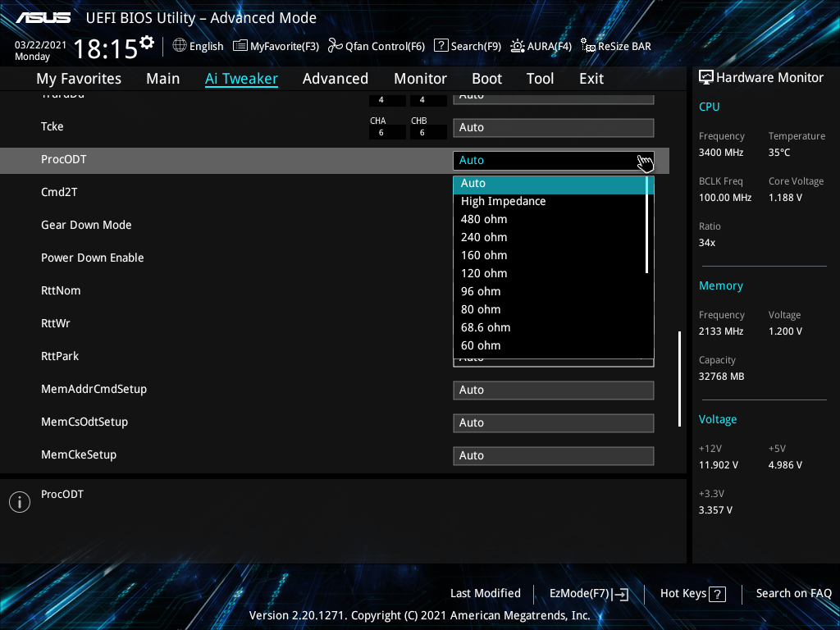Open the Main tab

click(163, 79)
